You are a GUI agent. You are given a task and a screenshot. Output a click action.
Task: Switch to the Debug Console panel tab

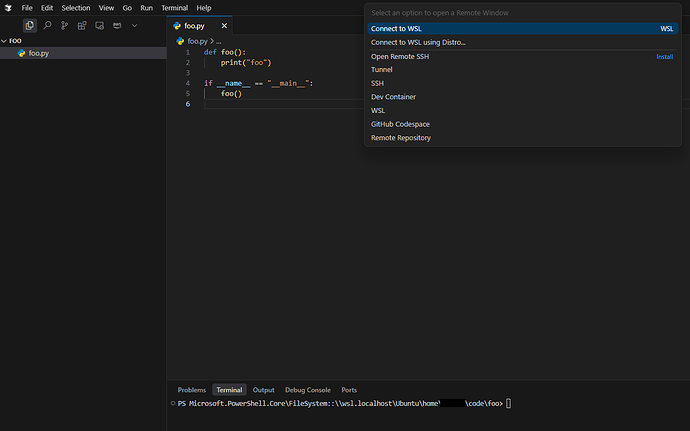pos(308,390)
